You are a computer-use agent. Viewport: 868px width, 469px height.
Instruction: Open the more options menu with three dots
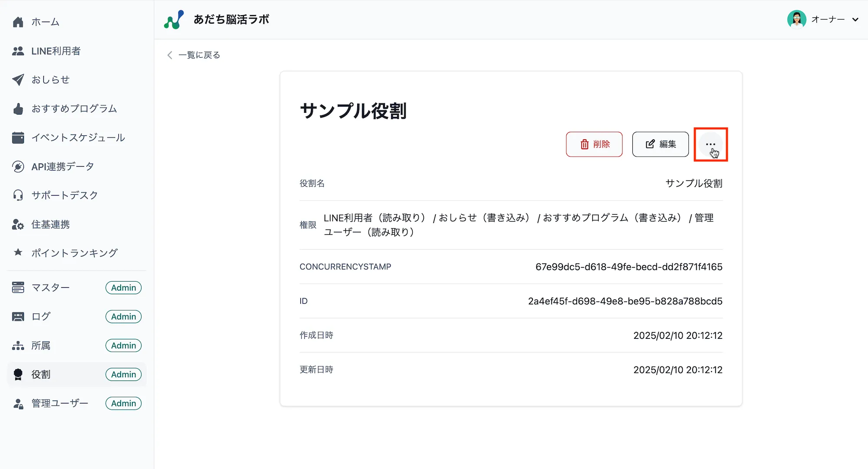[710, 144]
